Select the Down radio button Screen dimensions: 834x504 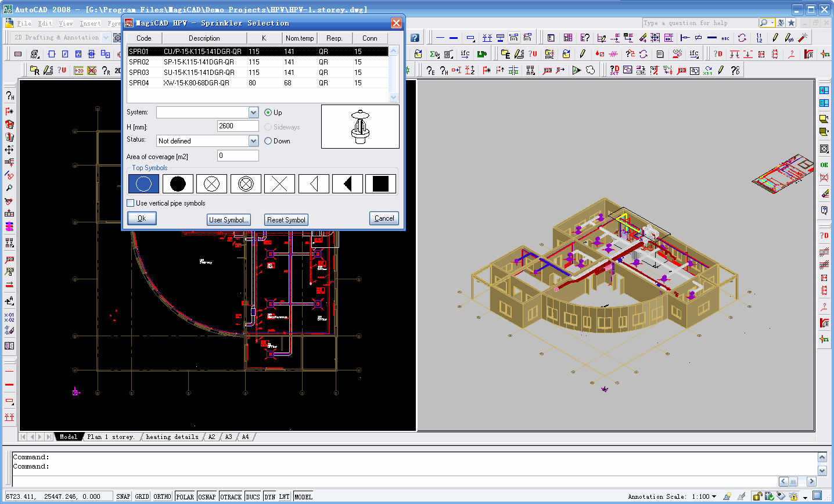tap(268, 141)
